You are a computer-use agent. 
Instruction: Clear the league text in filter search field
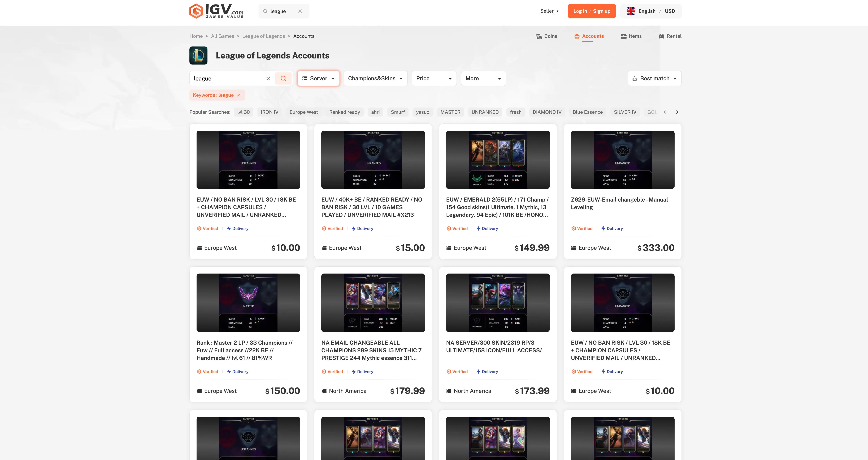[268, 78]
